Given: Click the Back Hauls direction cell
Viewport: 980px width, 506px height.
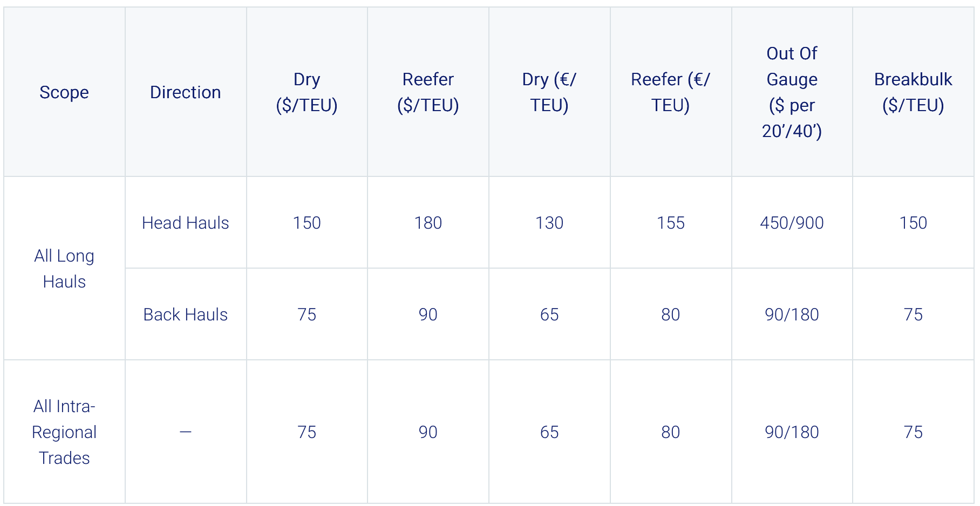Looking at the screenshot, I should point(185,314).
